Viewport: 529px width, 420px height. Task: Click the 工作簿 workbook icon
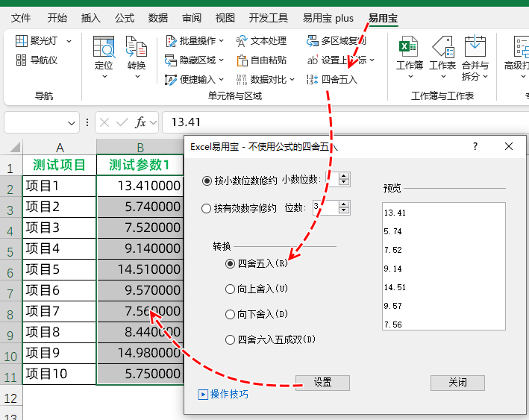point(409,46)
